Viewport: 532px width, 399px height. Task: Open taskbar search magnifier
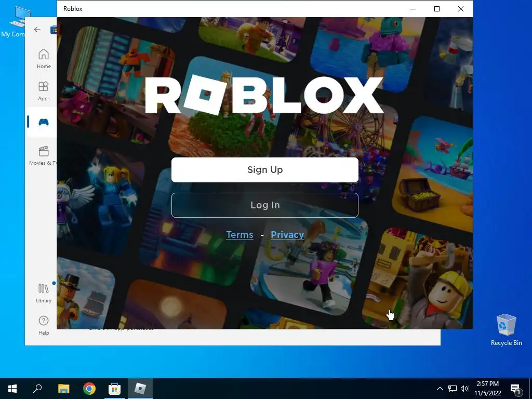pos(37,389)
